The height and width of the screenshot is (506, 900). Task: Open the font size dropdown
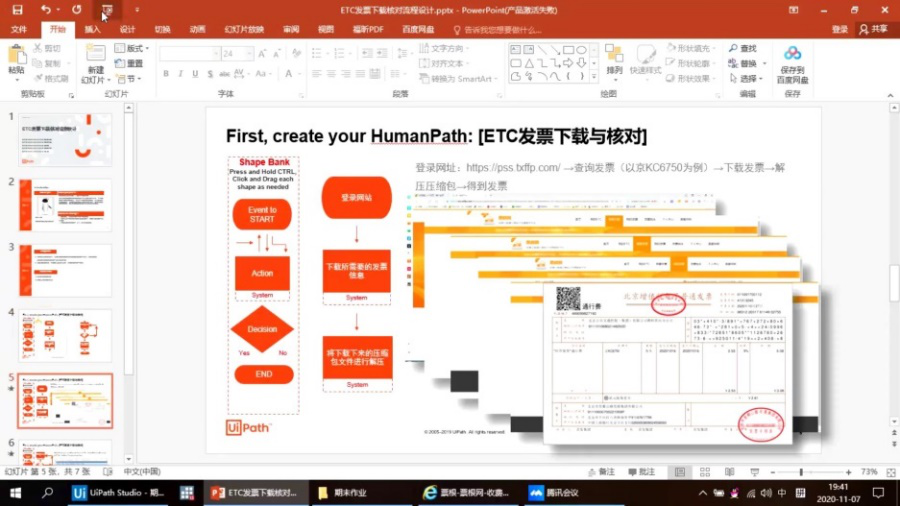click(251, 53)
